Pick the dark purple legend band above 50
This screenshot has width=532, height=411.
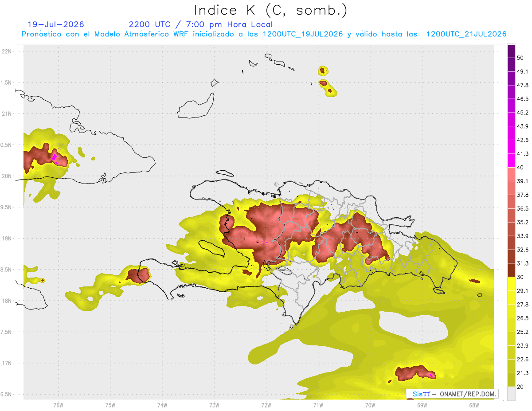point(512,51)
